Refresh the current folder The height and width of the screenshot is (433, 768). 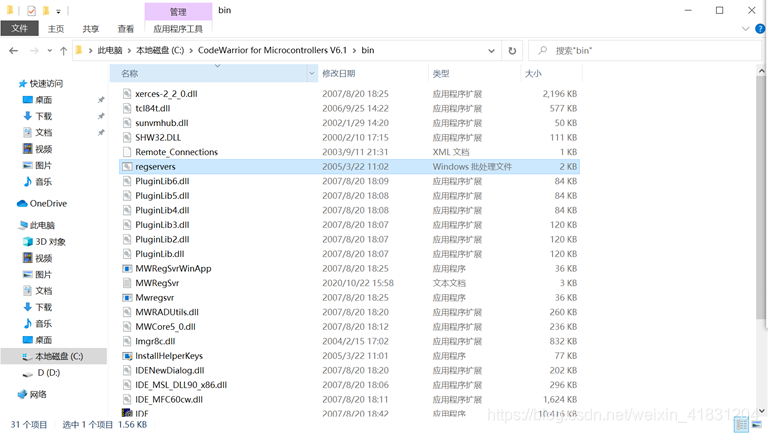click(512, 50)
